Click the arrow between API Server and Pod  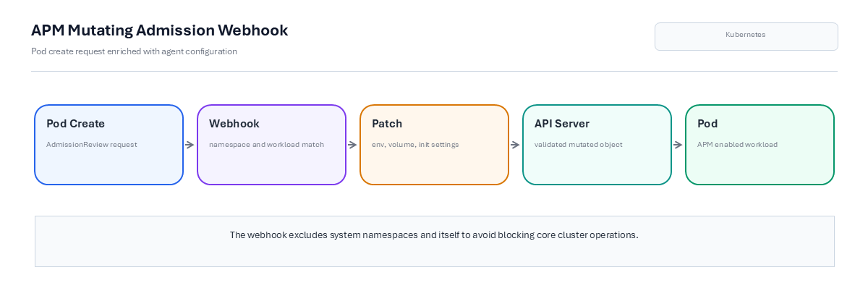678,145
